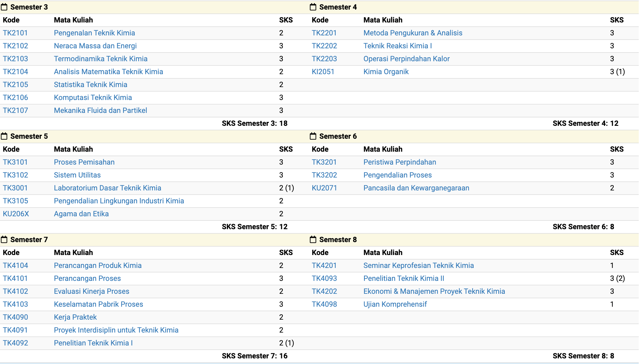Open Kimia Organik course page
This screenshot has width=641, height=364.
pyautogui.click(x=386, y=72)
